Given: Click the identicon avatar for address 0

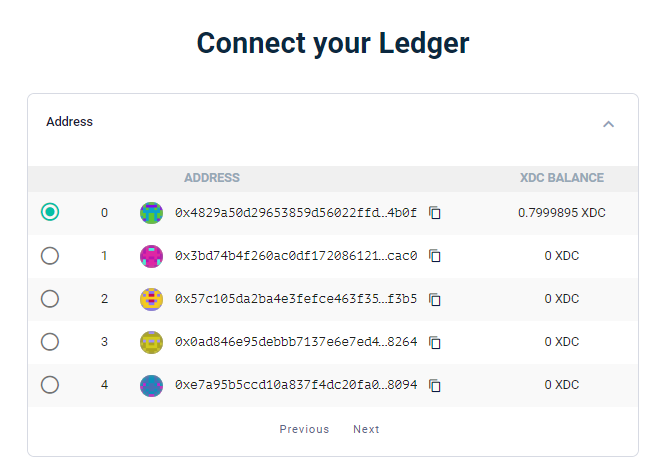Looking at the screenshot, I should [x=151, y=213].
